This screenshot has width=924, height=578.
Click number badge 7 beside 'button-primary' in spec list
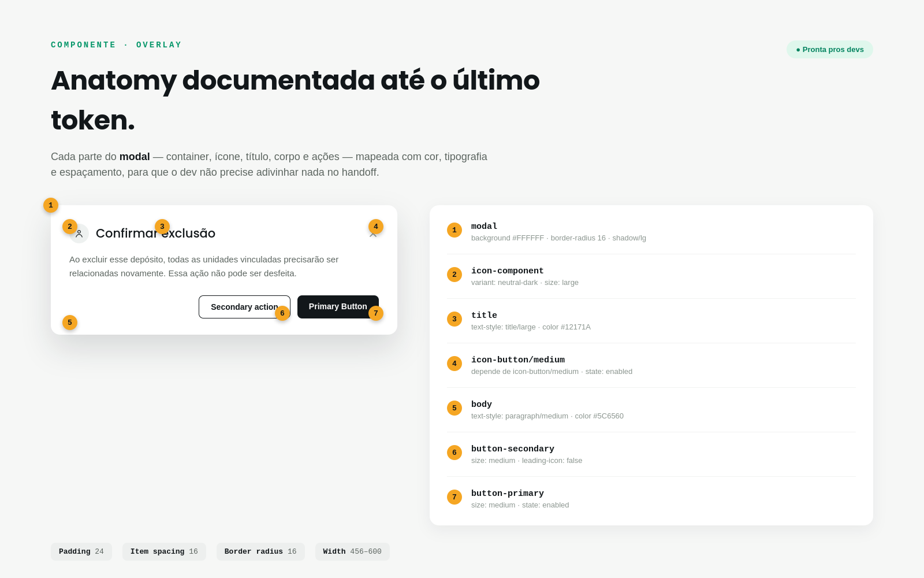(x=454, y=497)
